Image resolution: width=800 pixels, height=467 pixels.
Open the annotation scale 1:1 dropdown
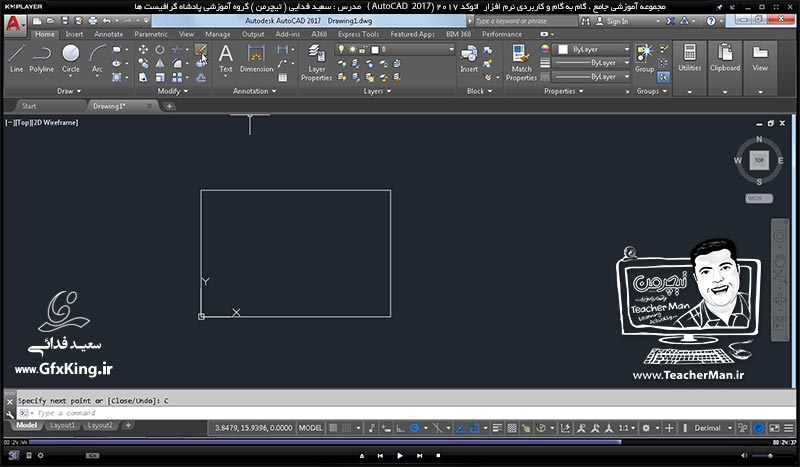pos(627,428)
